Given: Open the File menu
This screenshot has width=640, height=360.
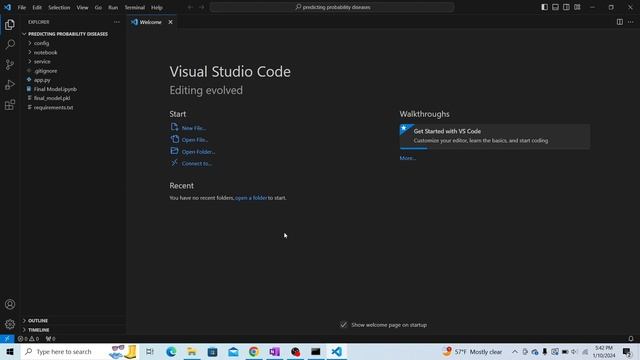Looking at the screenshot, I should (22, 7).
